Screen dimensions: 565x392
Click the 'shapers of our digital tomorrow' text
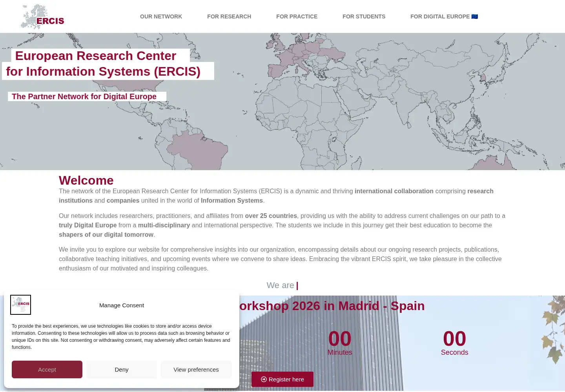(106, 234)
